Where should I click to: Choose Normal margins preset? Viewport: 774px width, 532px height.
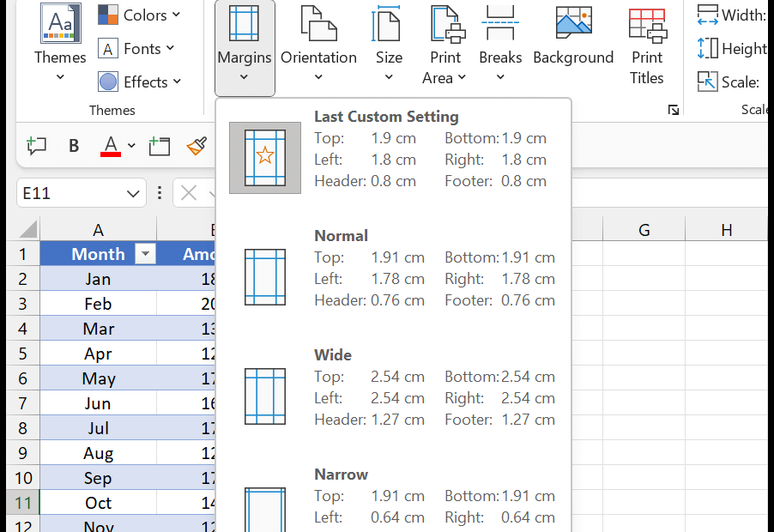click(393, 276)
